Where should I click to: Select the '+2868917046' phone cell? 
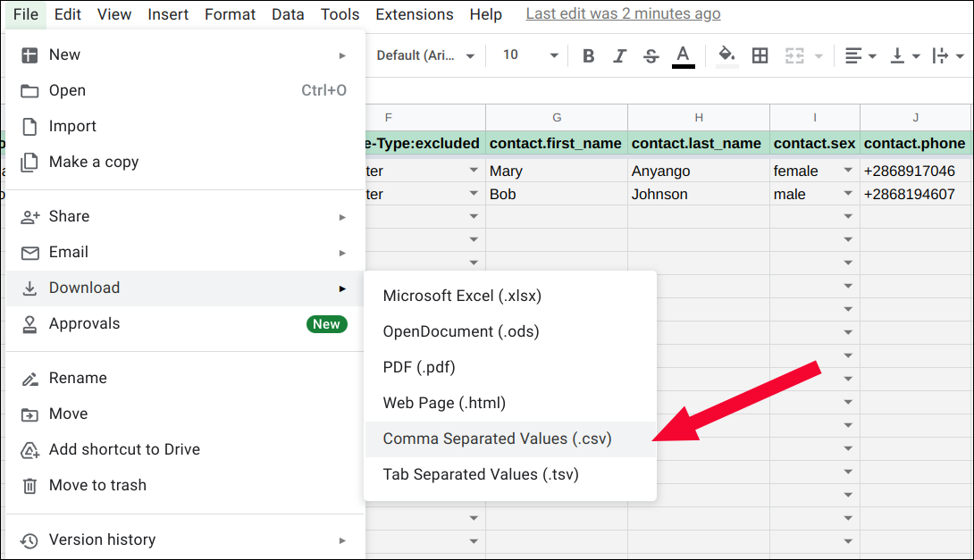[x=916, y=171]
